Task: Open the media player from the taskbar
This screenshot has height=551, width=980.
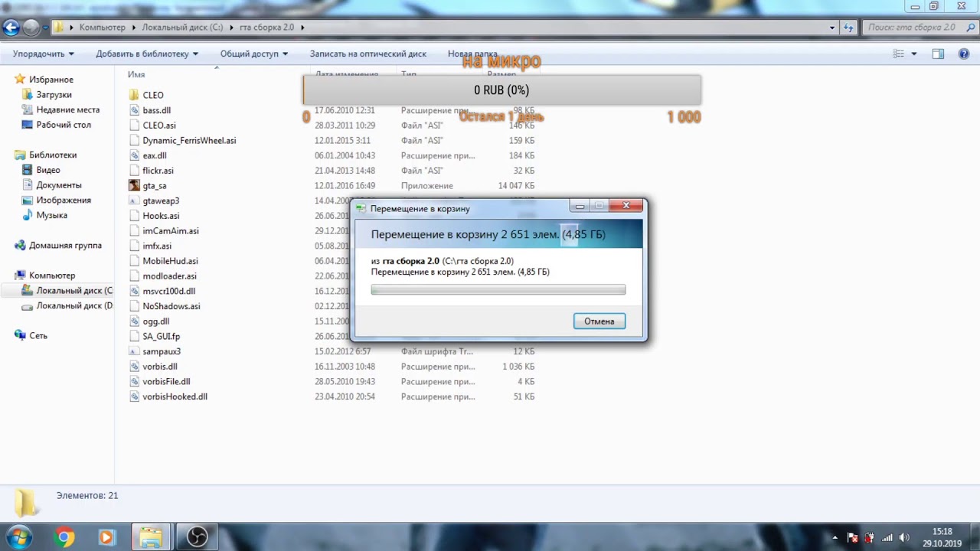Action: click(x=106, y=537)
